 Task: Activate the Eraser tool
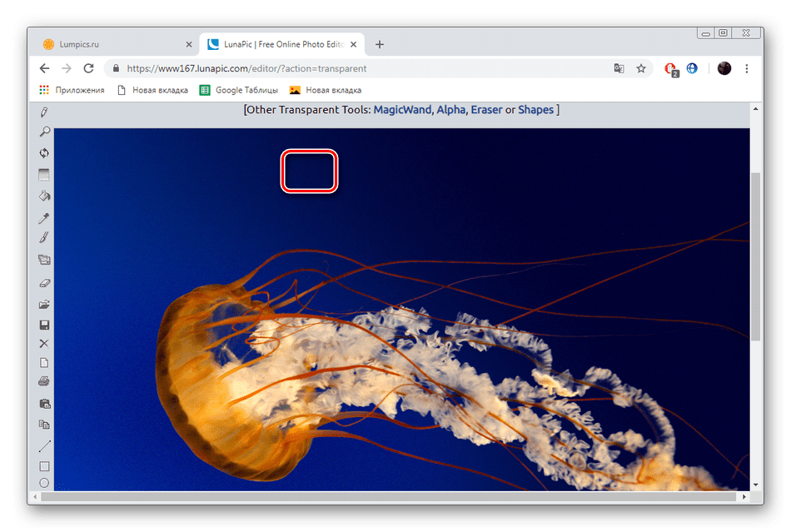44,283
